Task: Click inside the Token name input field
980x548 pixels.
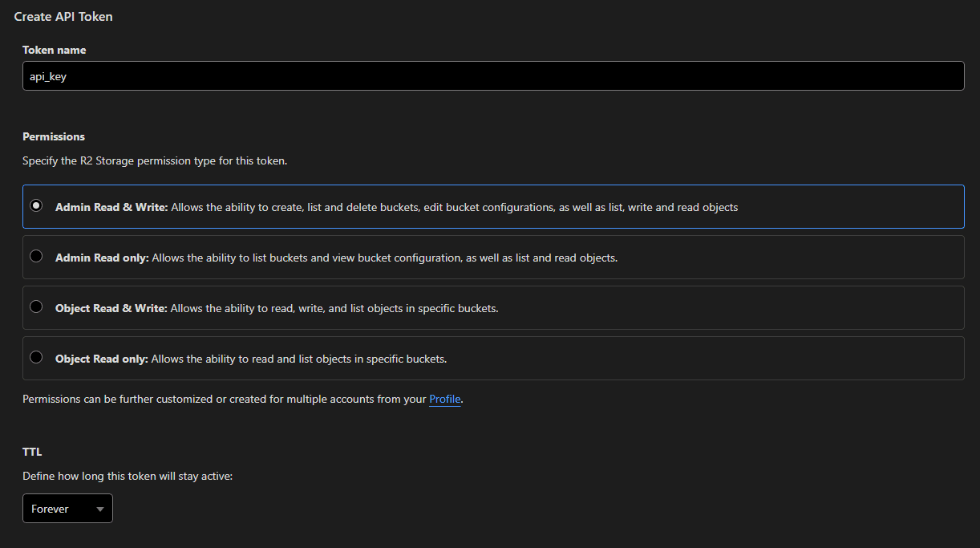Action: pos(321,75)
